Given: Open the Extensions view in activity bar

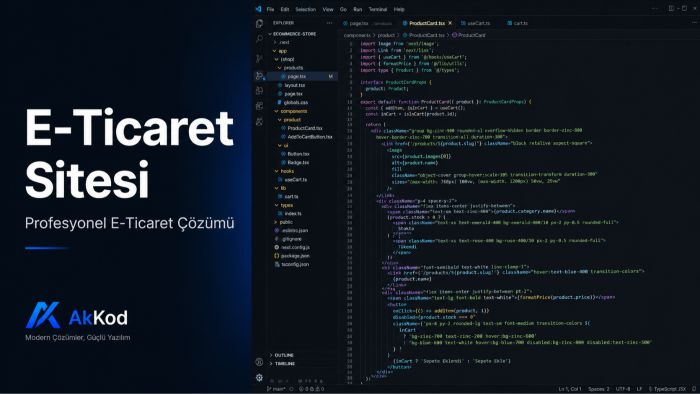Looking at the screenshot, I should click(x=259, y=106).
